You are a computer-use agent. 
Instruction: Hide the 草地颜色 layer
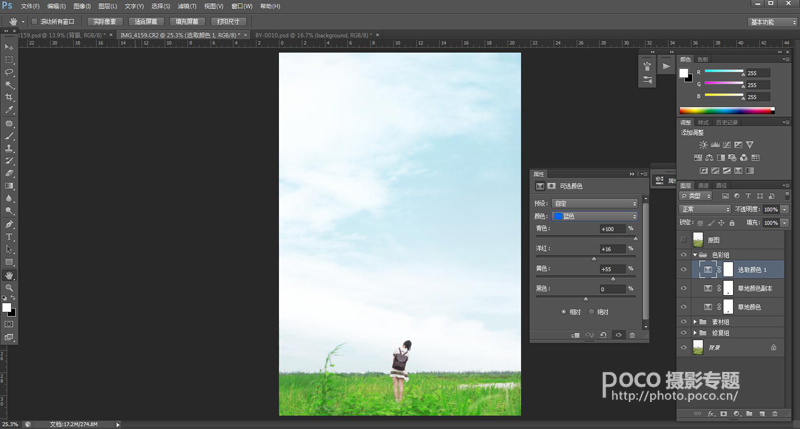684,307
